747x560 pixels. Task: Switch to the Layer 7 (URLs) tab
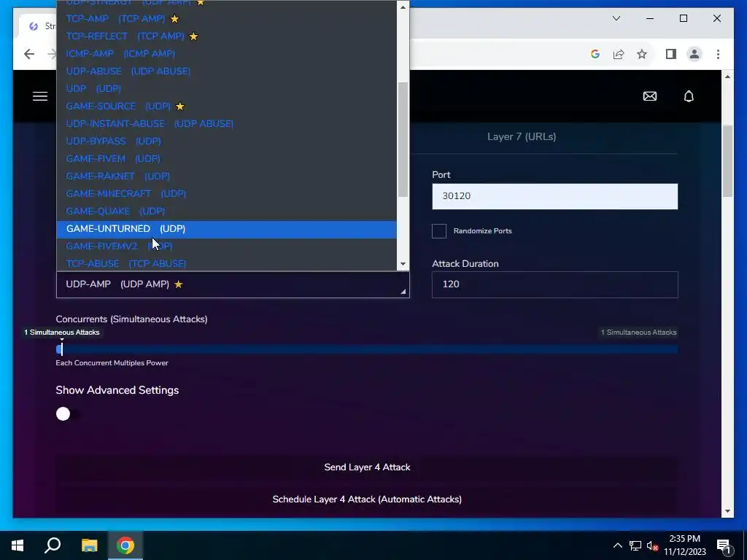coord(522,136)
